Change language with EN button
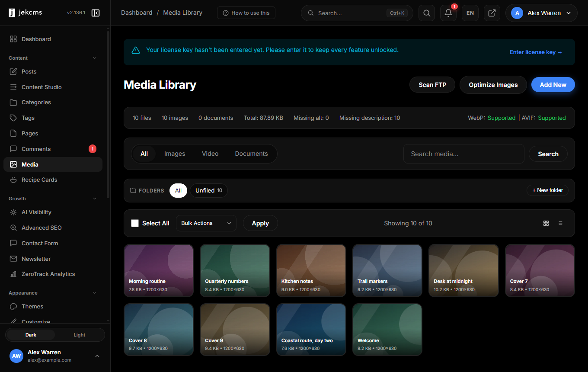The width and height of the screenshot is (588, 372). (470, 13)
